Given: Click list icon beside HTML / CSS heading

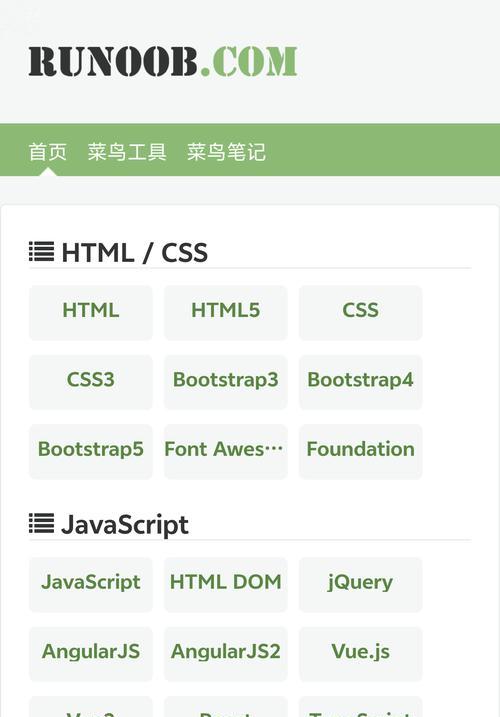Looking at the screenshot, I should [x=42, y=251].
